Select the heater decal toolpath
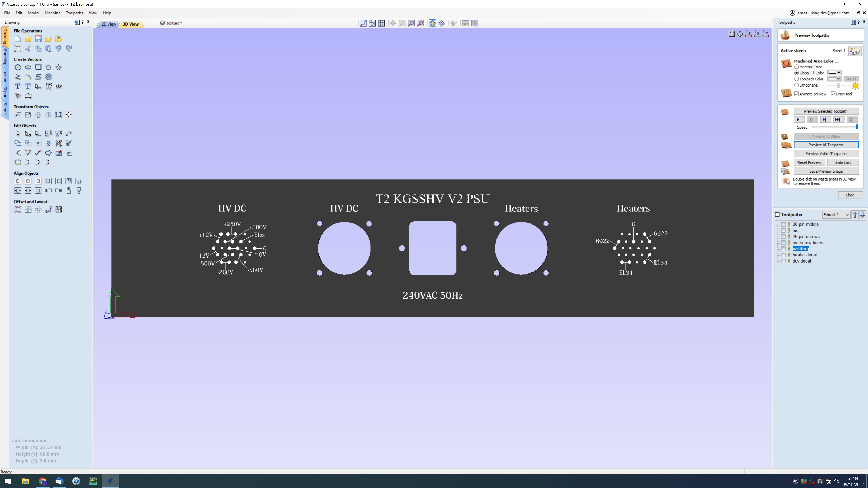 tap(804, 255)
